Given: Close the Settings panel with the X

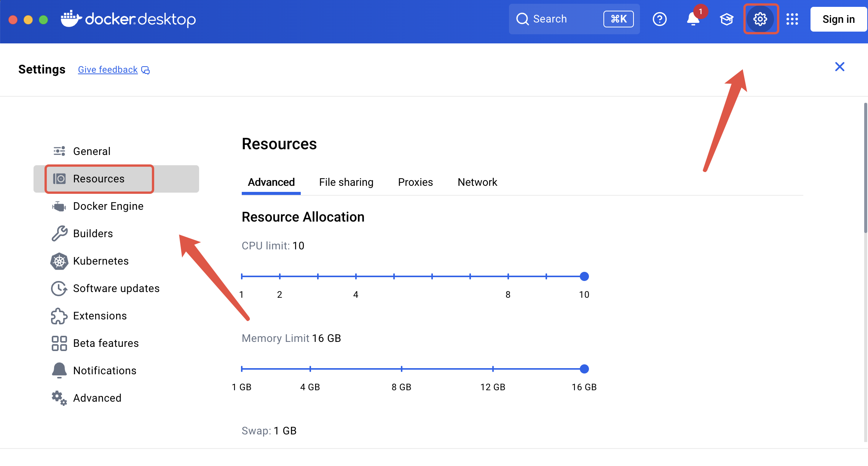Looking at the screenshot, I should coord(839,67).
